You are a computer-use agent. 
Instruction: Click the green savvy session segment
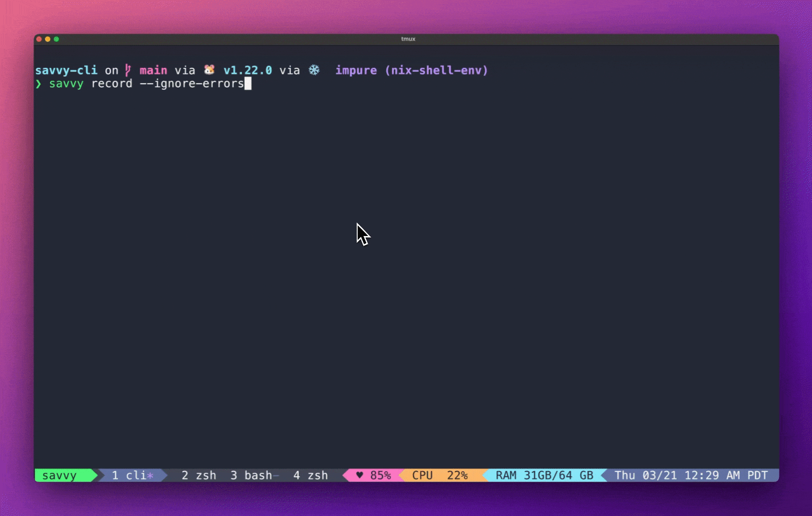point(59,475)
